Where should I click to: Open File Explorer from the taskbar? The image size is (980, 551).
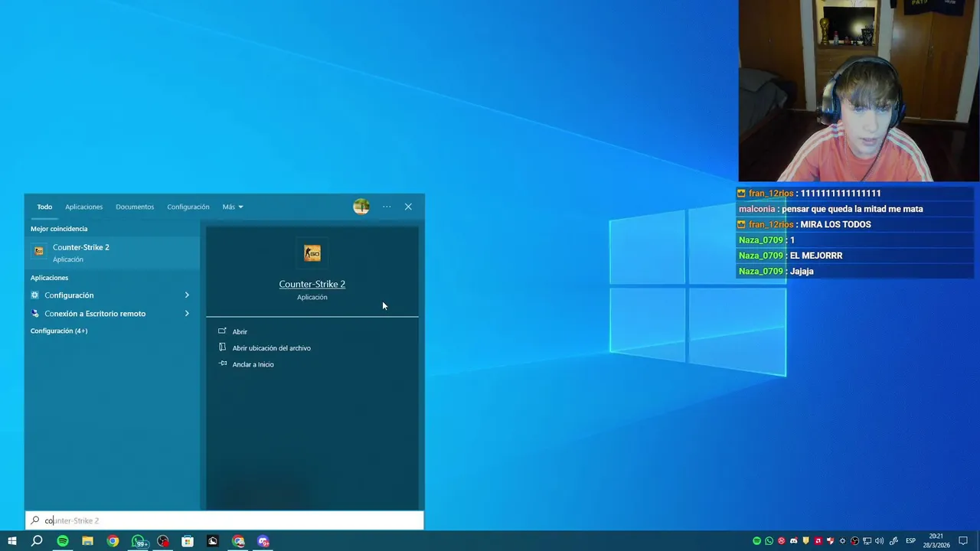click(x=87, y=541)
